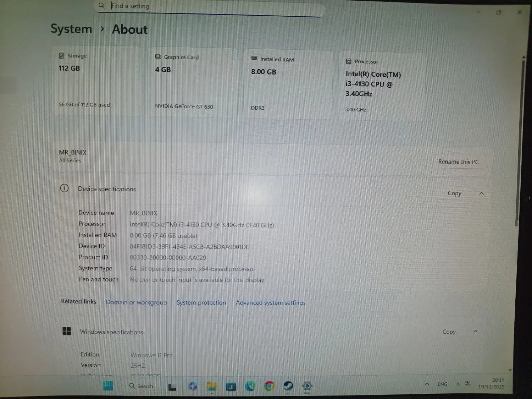The width and height of the screenshot is (532, 399).
Task: Copy the Windows specifications
Action: [x=449, y=332]
